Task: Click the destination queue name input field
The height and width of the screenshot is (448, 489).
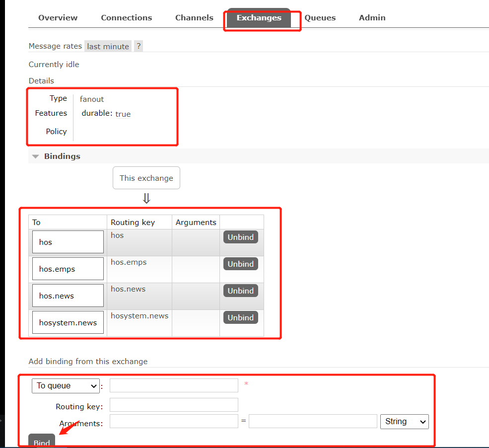Action: coord(174,385)
